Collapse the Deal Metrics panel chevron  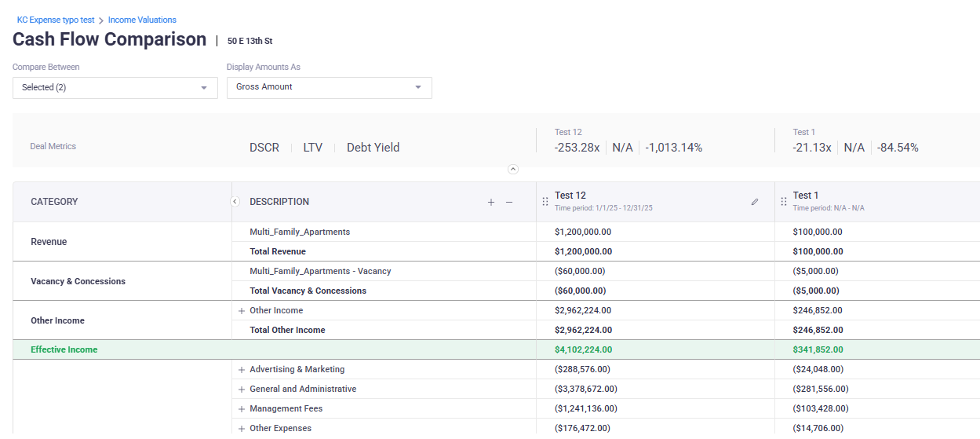513,169
